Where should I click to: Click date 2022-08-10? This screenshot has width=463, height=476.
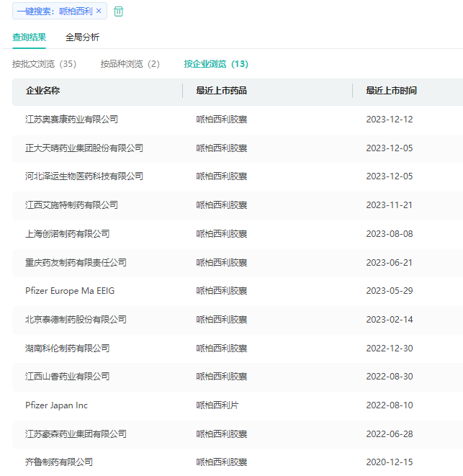[390, 405]
